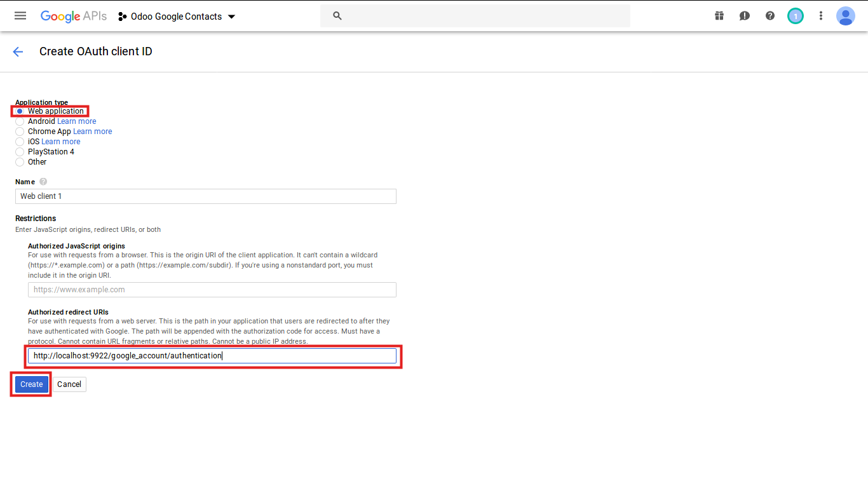Select the PlayStation 4 radio button
The width and height of the screenshot is (868, 488).
[20, 152]
